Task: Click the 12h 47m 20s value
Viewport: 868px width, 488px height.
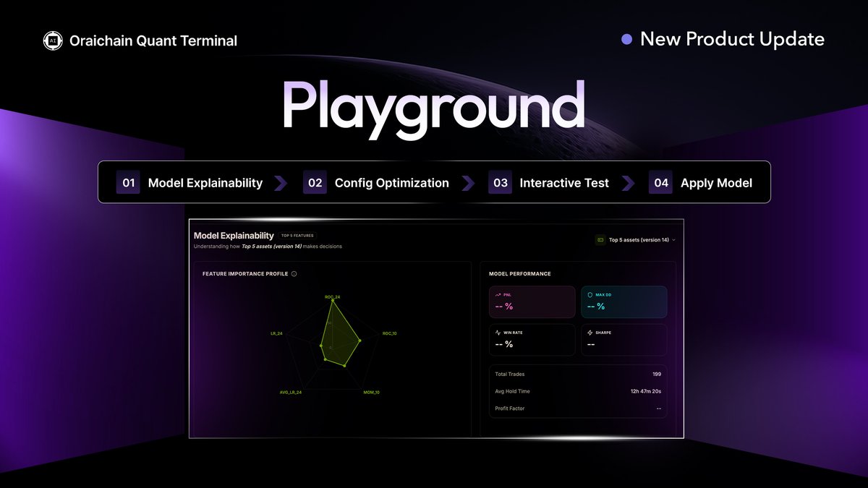Action: 646,391
